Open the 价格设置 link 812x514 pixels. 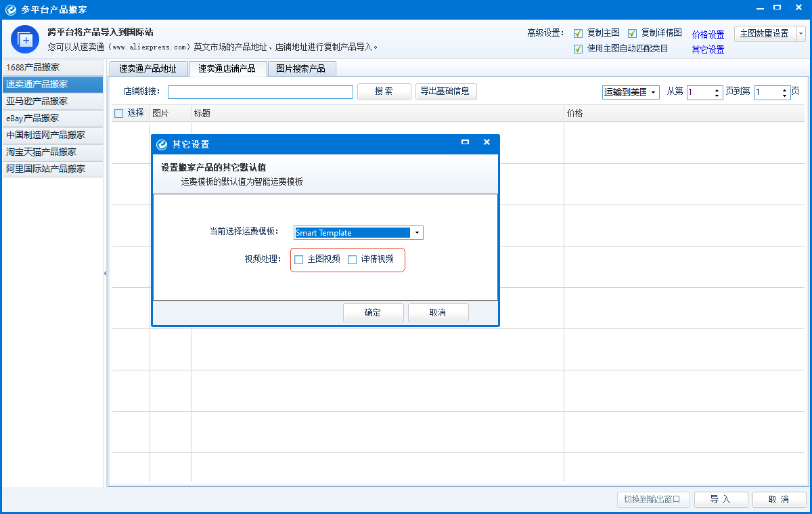coord(708,35)
